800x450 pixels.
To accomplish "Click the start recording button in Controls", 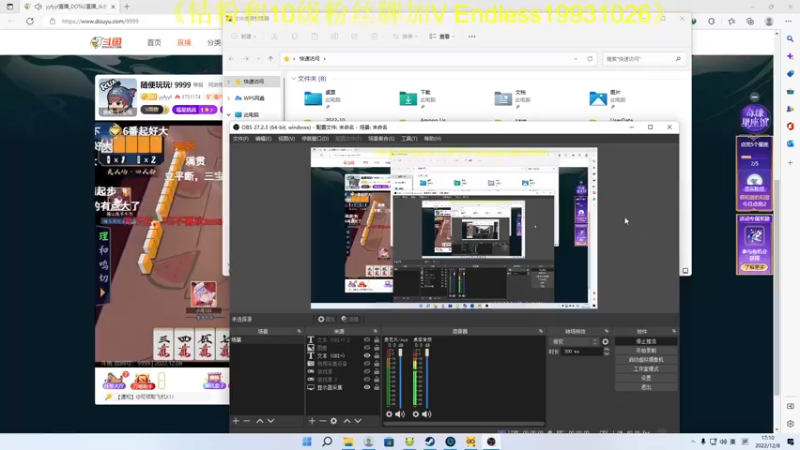I will tap(646, 351).
